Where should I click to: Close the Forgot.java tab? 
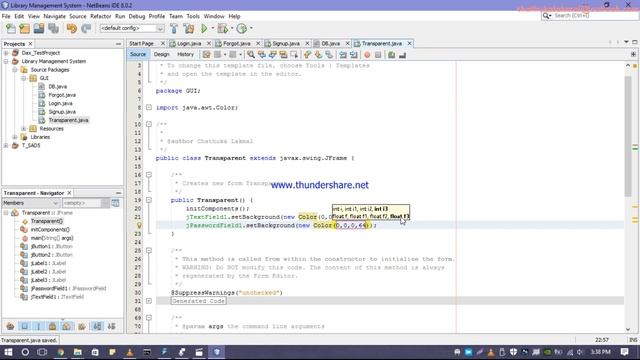coord(258,43)
